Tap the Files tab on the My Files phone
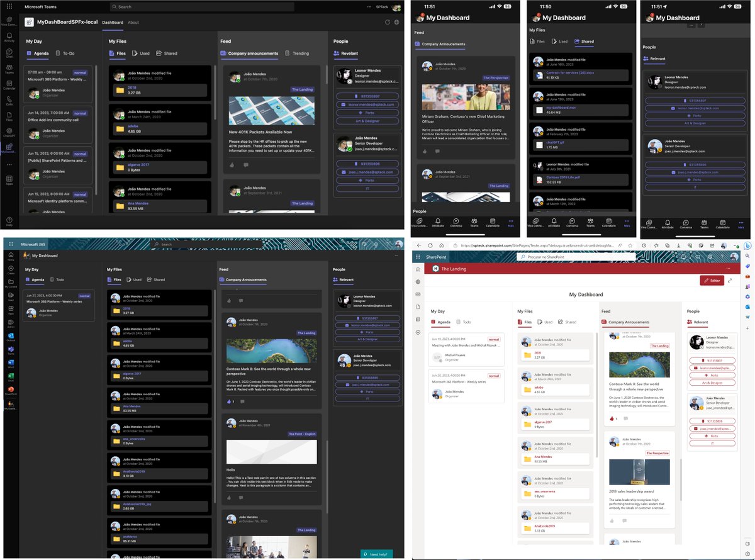The width and height of the screenshot is (755, 560). (x=537, y=42)
